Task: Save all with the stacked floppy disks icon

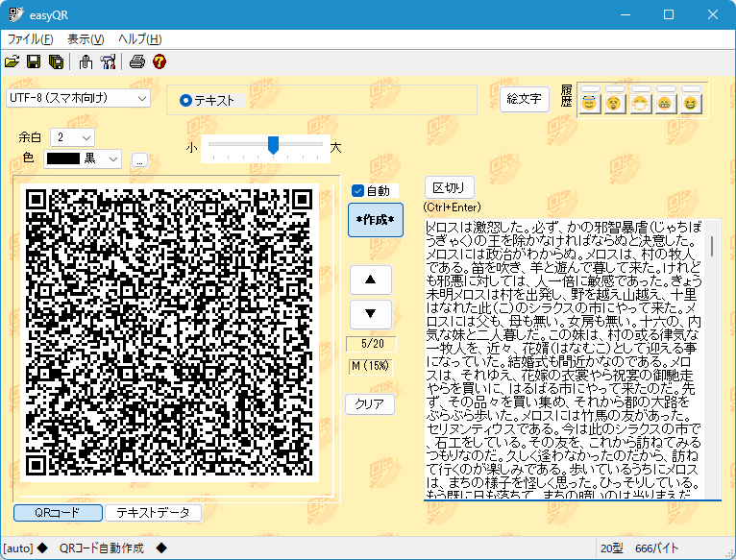Action: [56, 61]
